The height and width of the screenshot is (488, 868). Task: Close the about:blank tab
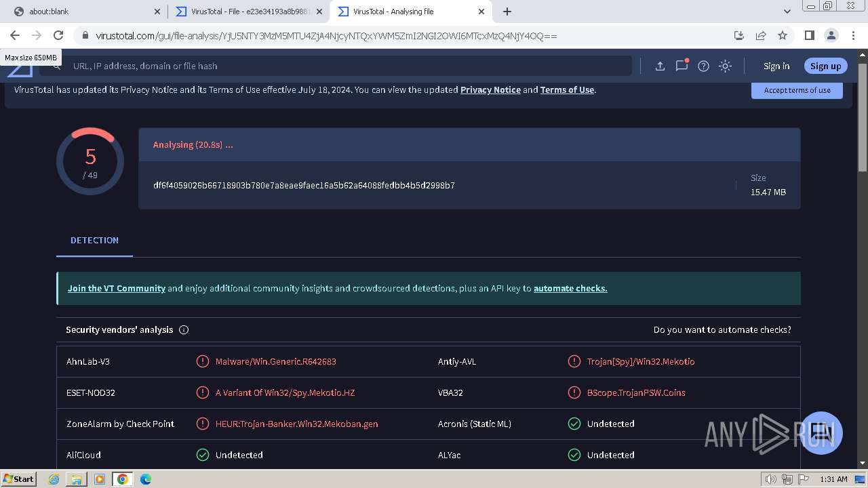coord(157,12)
